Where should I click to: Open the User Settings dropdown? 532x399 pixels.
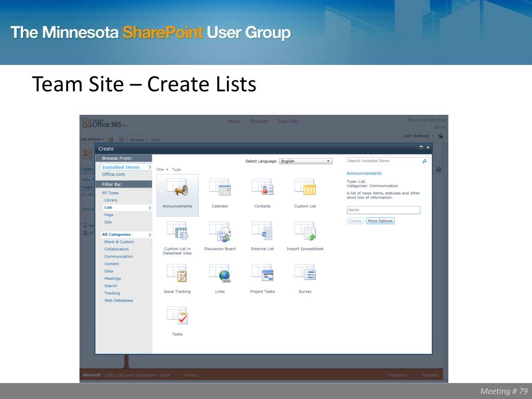coord(418,136)
